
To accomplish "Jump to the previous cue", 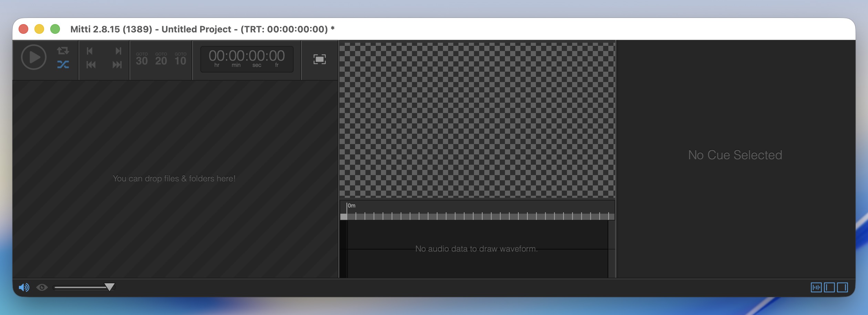I will click(90, 51).
